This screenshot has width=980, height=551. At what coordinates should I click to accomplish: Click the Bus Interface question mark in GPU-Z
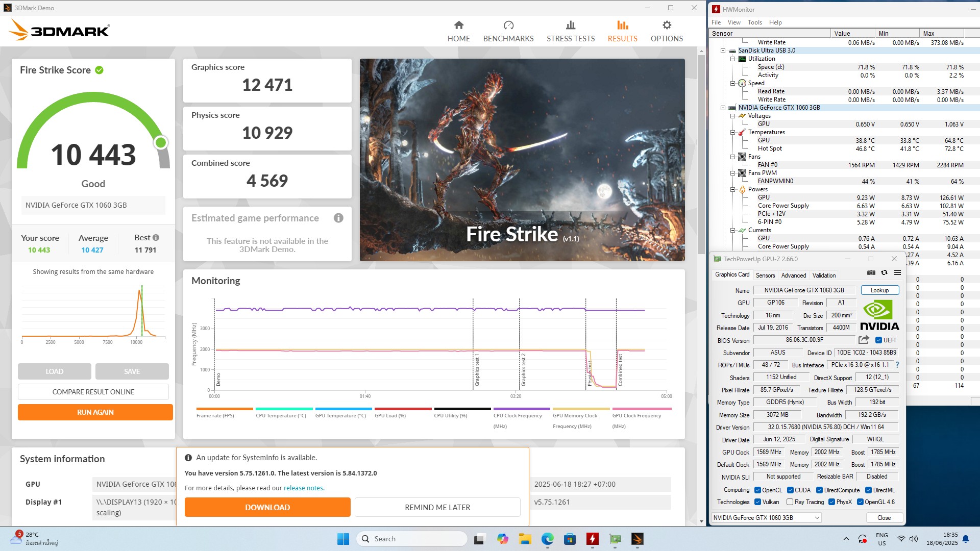click(x=897, y=365)
